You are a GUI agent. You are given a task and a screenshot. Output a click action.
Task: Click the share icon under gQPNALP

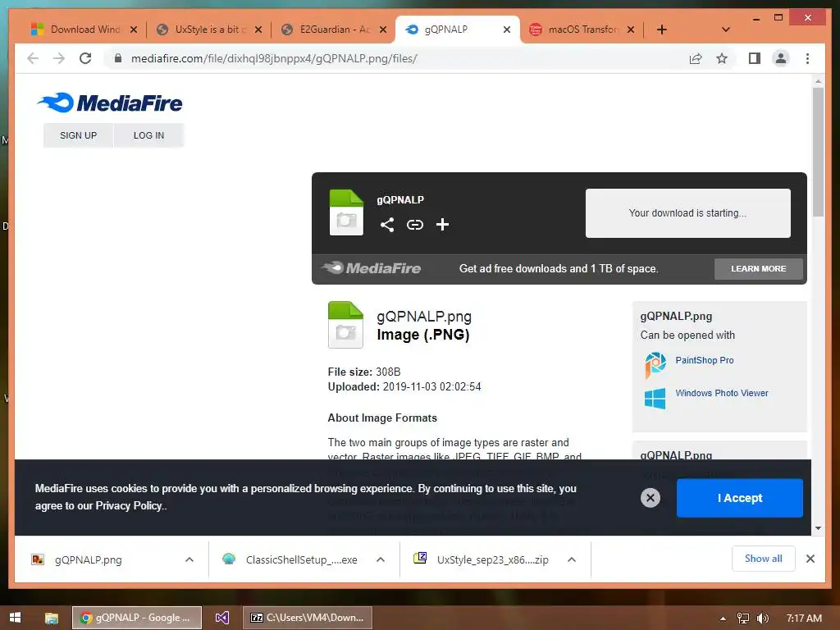click(x=387, y=225)
